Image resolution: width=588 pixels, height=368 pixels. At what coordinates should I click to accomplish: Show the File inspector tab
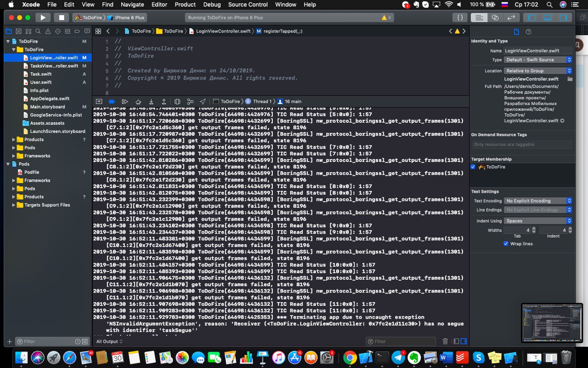(x=516, y=32)
